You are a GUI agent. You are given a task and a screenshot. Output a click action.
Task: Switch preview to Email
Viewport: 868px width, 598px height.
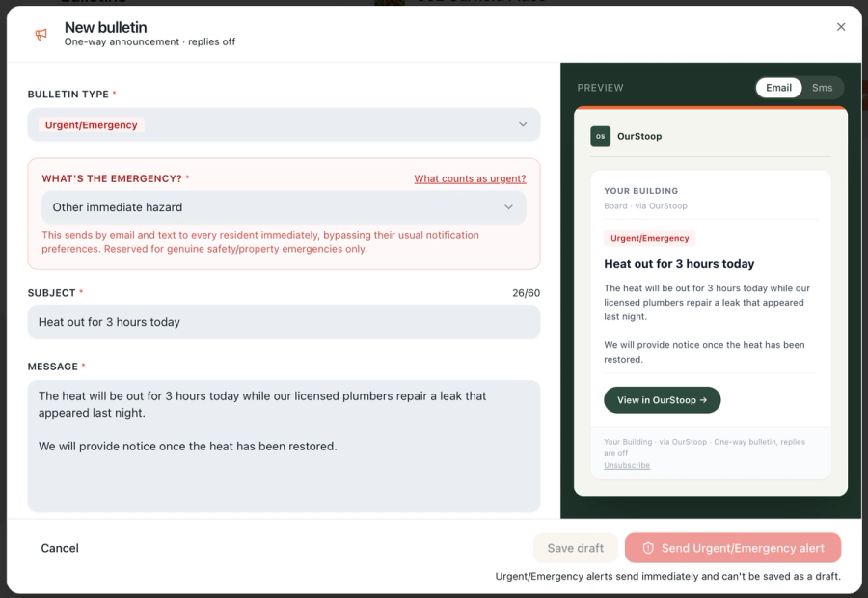tap(778, 88)
